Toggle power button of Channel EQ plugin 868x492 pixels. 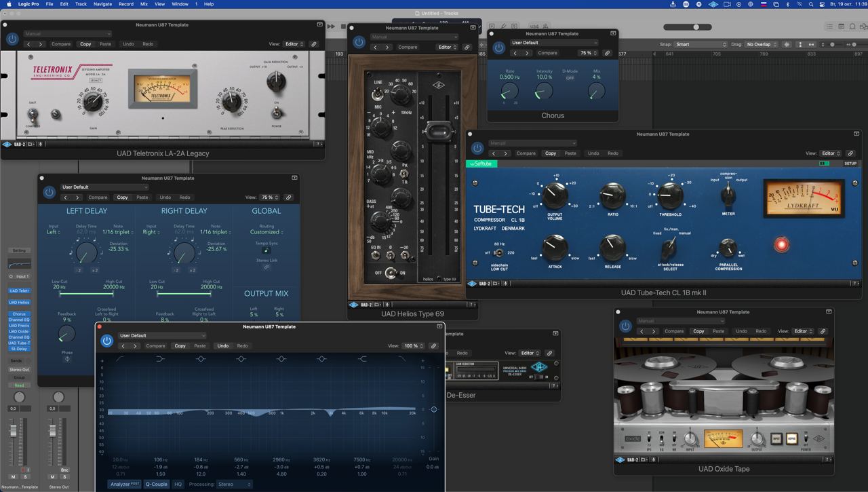pos(106,341)
